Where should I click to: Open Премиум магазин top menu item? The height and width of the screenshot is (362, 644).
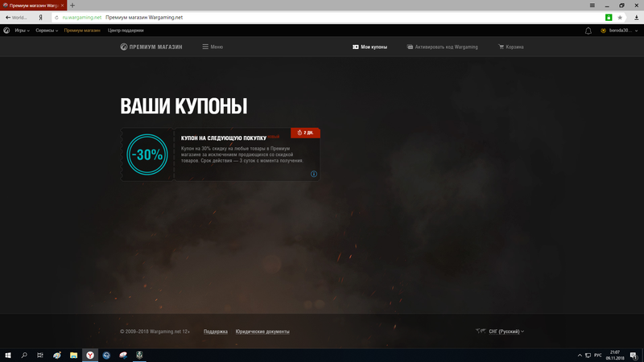pos(82,31)
